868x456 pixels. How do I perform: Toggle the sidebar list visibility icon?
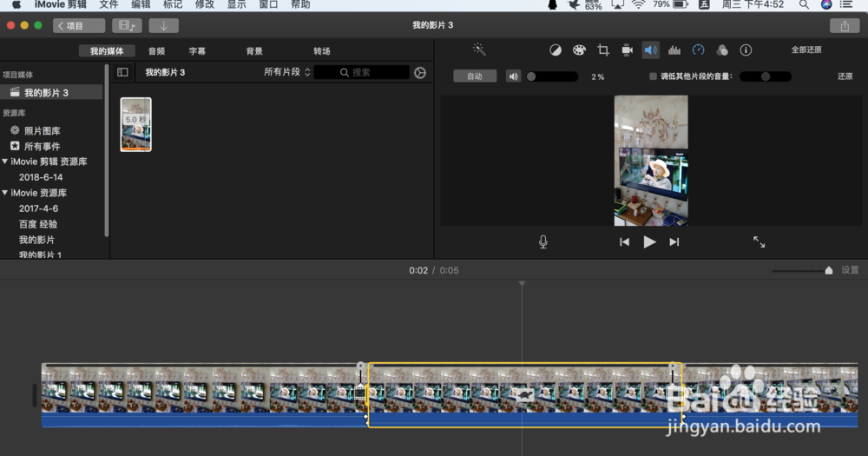click(x=122, y=72)
